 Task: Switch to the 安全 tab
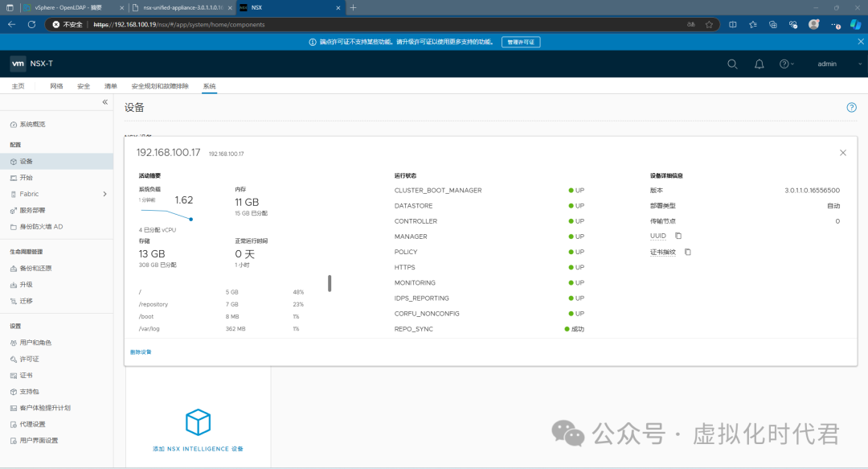tap(84, 86)
